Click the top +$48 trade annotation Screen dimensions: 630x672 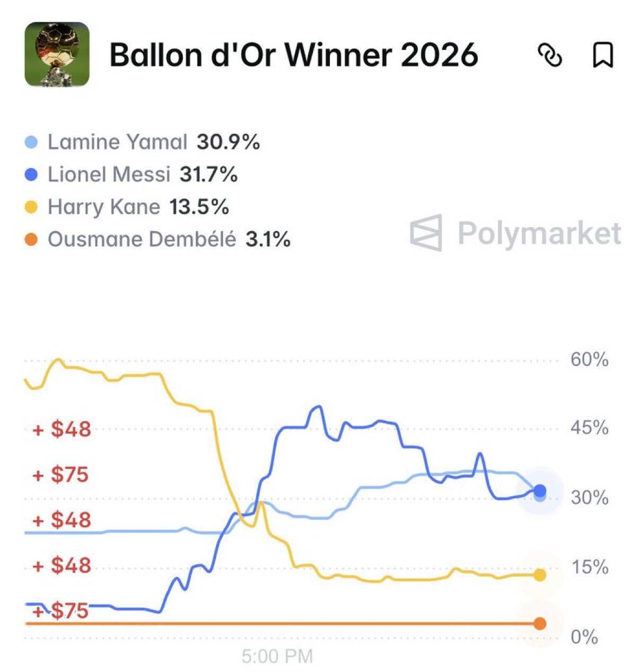(x=62, y=429)
